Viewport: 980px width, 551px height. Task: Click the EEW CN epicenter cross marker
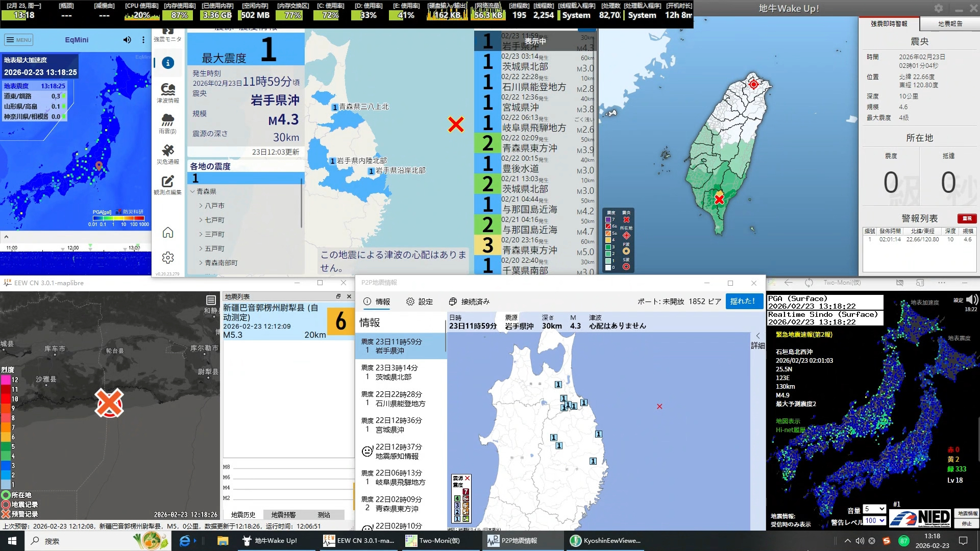pyautogui.click(x=109, y=403)
